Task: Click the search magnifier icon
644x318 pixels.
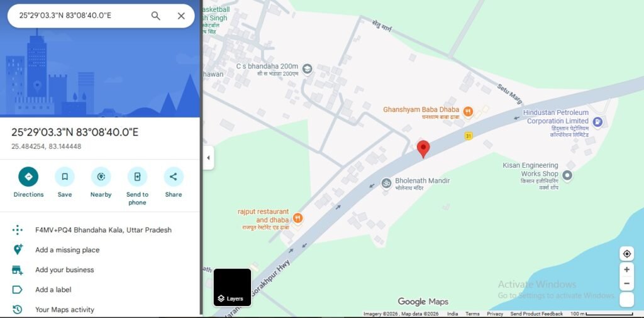Action: [x=156, y=16]
